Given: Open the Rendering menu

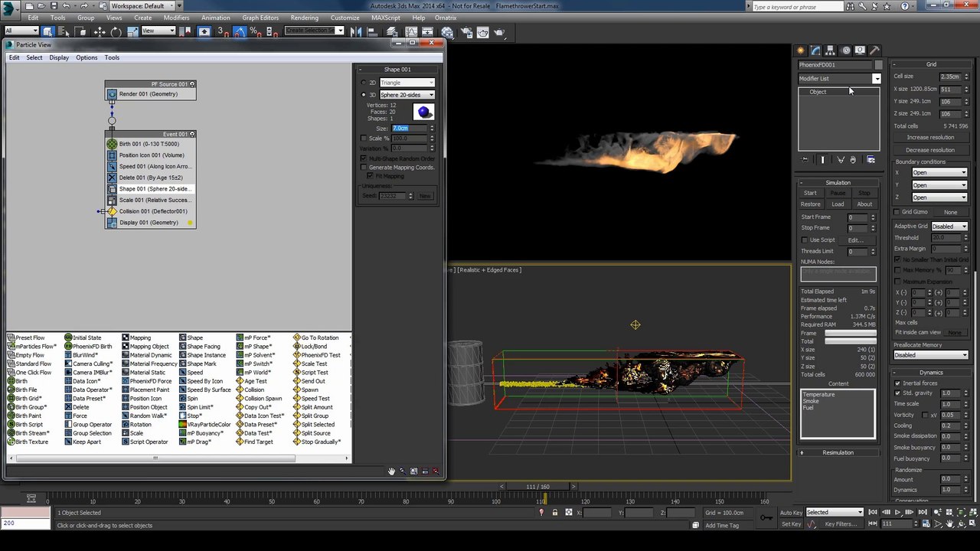Looking at the screenshot, I should pyautogui.click(x=304, y=18).
